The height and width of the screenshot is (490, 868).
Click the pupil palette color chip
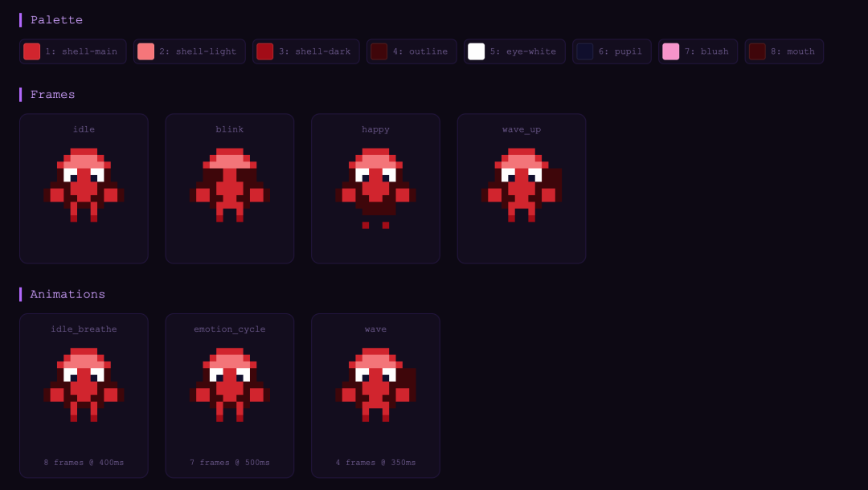click(585, 51)
